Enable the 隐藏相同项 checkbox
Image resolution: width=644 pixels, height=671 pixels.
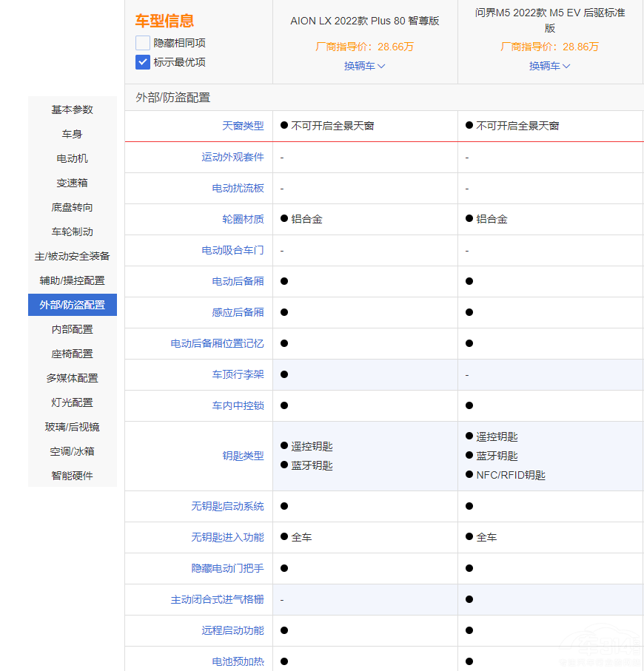[143, 43]
